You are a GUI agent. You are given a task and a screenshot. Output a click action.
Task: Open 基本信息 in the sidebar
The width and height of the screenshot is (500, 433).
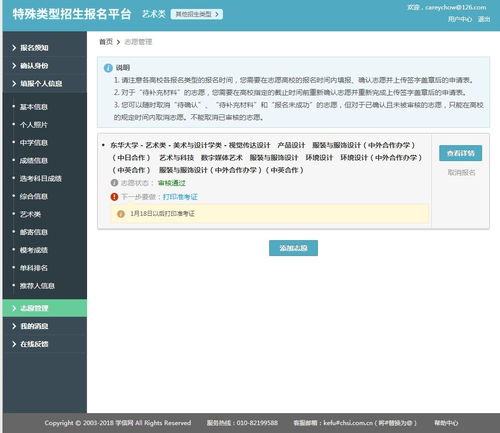click(34, 107)
